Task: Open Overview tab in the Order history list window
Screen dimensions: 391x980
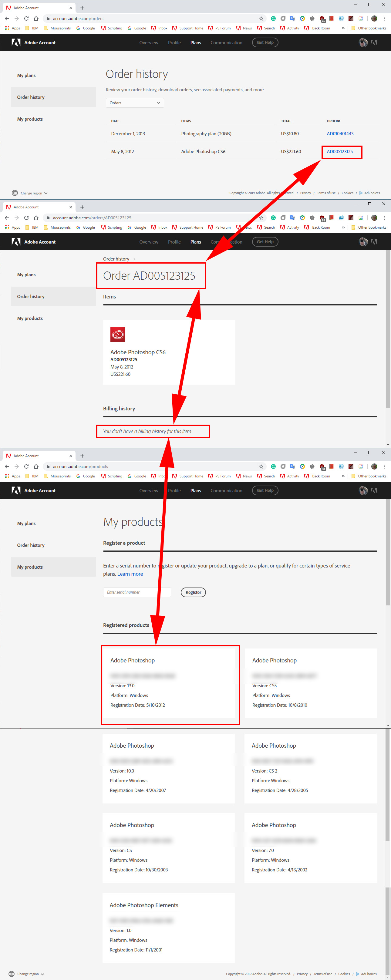Action: [x=149, y=42]
